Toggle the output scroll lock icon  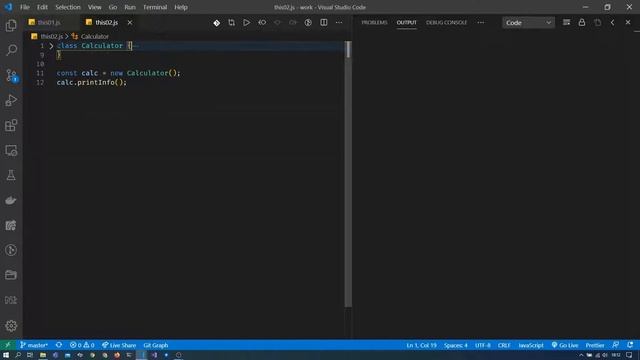point(582,22)
